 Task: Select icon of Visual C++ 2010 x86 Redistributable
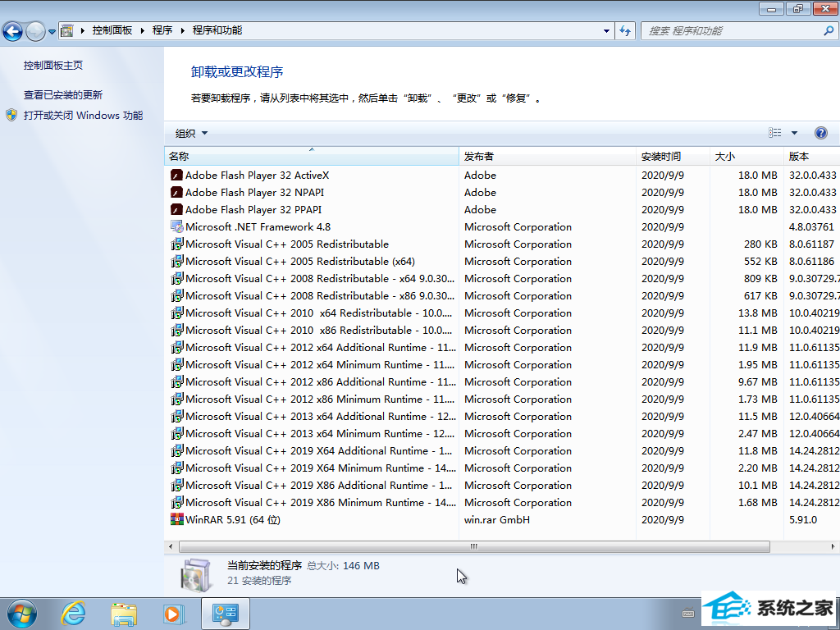177,330
